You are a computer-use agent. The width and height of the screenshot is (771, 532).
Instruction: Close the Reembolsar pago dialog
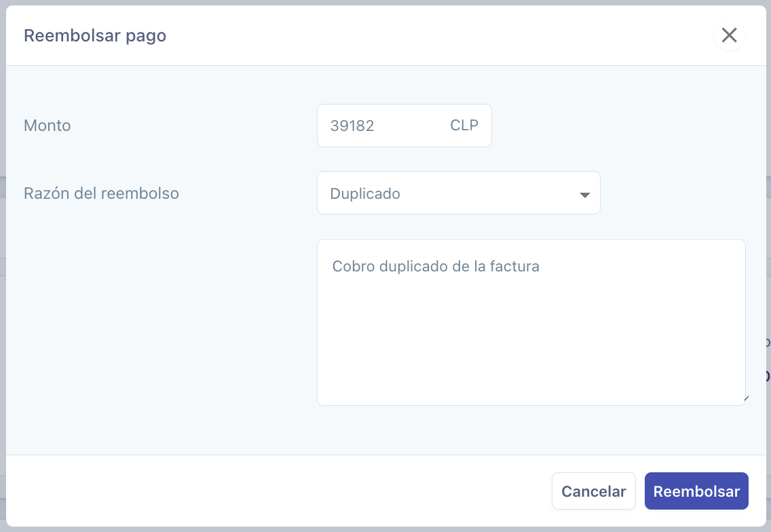(729, 35)
